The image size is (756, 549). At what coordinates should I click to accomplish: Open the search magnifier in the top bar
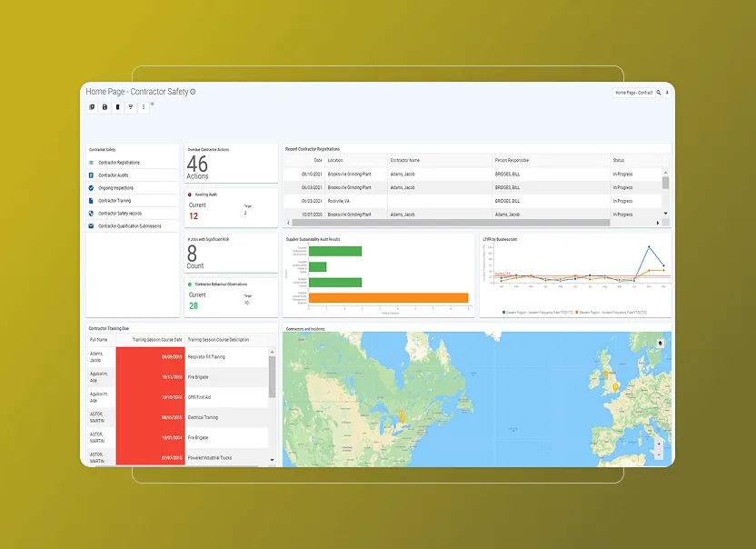658,93
